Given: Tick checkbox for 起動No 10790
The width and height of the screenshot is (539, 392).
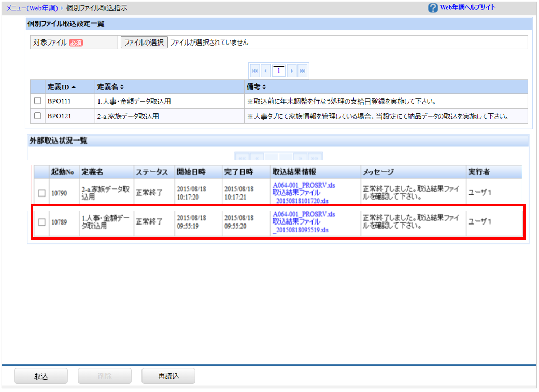Looking at the screenshot, I should pos(42,193).
